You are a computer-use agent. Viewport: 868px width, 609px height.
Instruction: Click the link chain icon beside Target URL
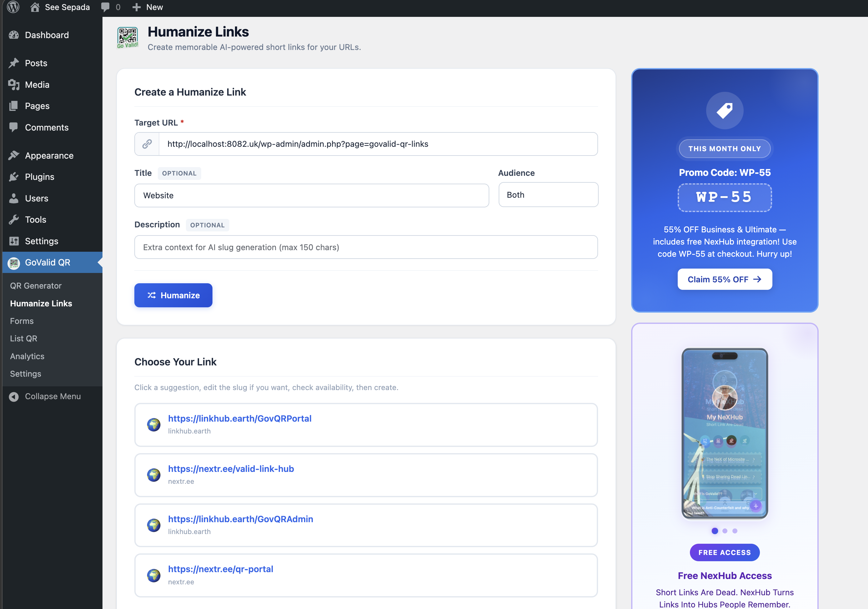(147, 144)
